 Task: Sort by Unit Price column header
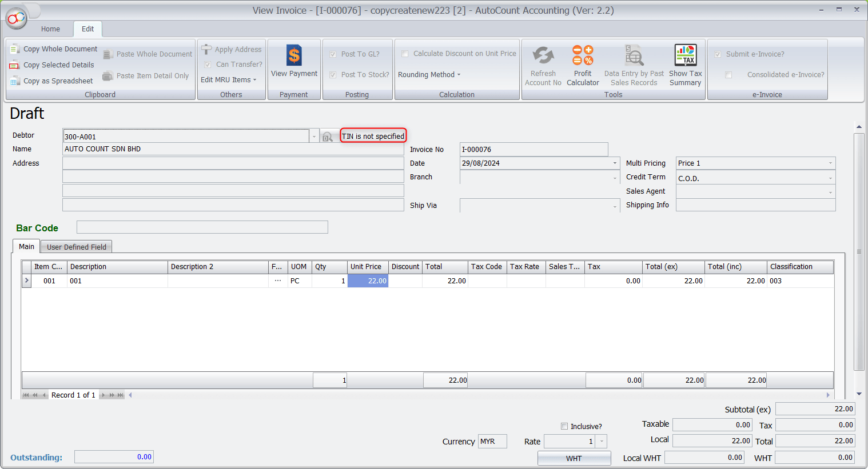pos(368,267)
